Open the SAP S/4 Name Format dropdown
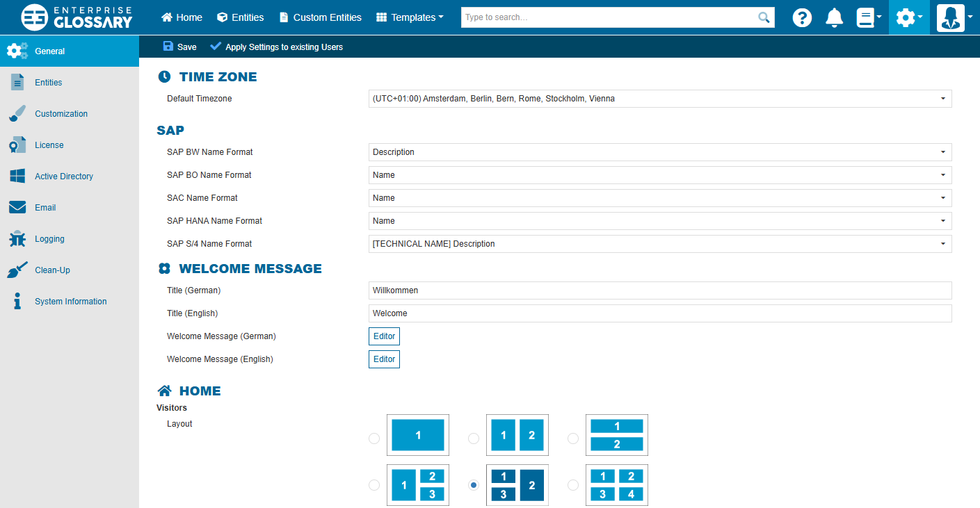 point(659,244)
